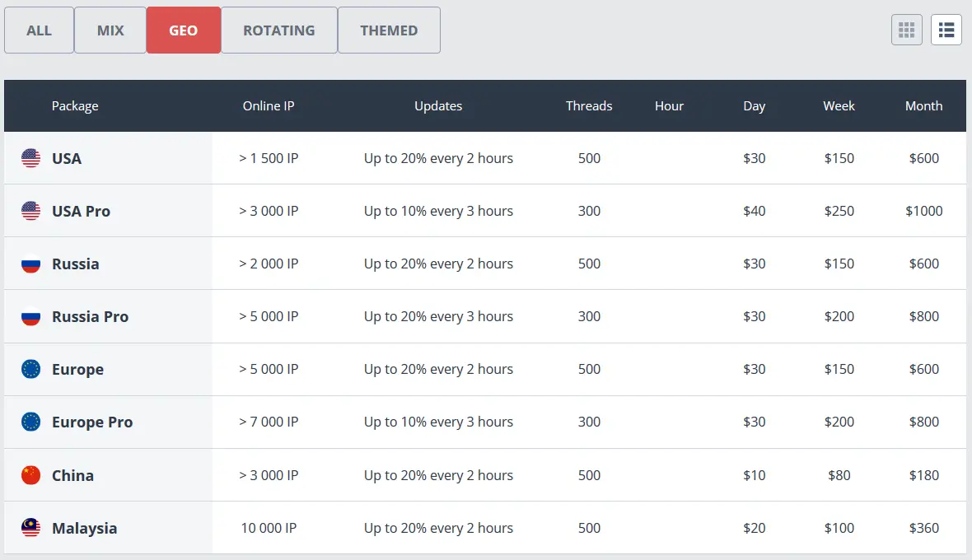Select the Europe Pro package name

(x=92, y=422)
